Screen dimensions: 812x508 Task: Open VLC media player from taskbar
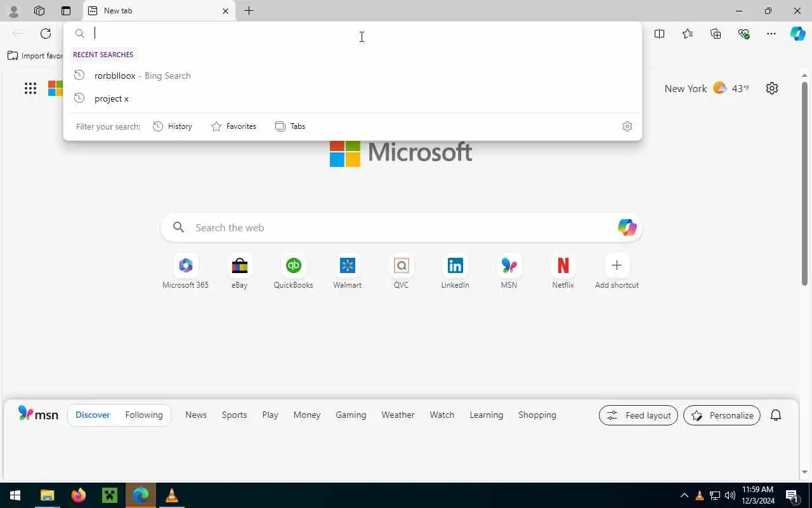[172, 495]
